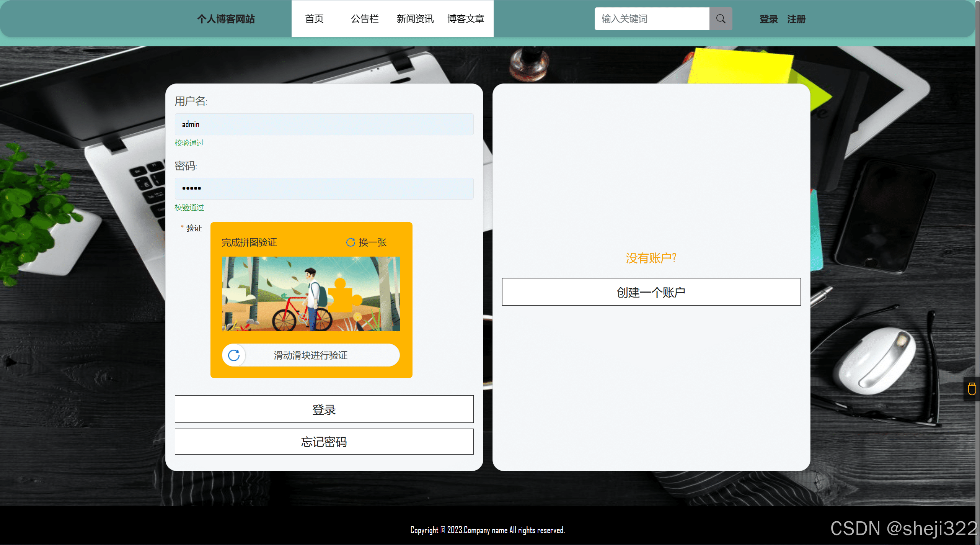Go to 新闻资讯 in the nav bar

pyautogui.click(x=415, y=19)
